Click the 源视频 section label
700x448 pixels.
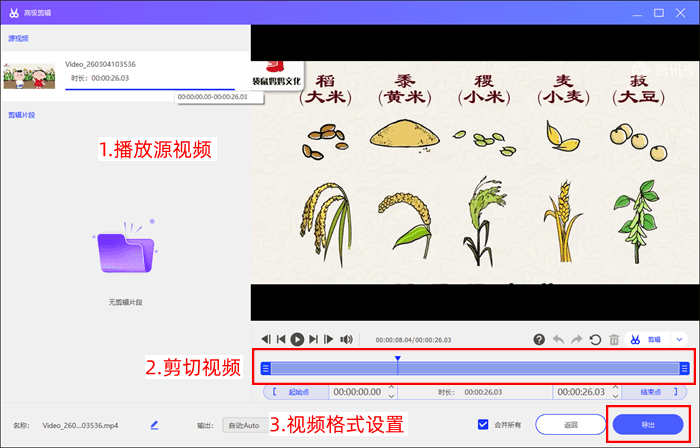[18, 38]
